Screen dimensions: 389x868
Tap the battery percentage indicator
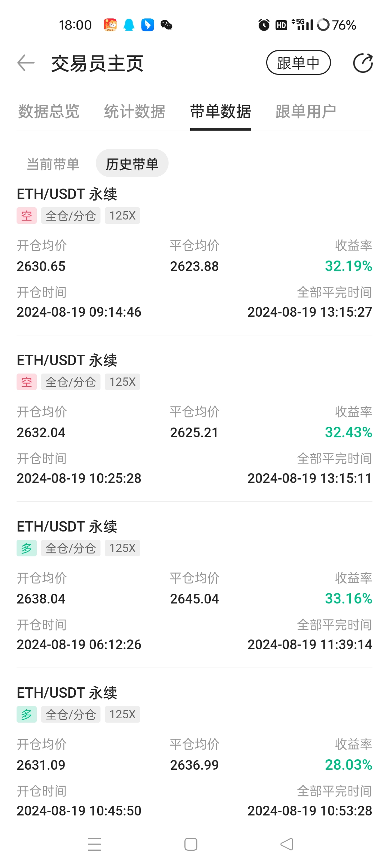[x=344, y=25]
